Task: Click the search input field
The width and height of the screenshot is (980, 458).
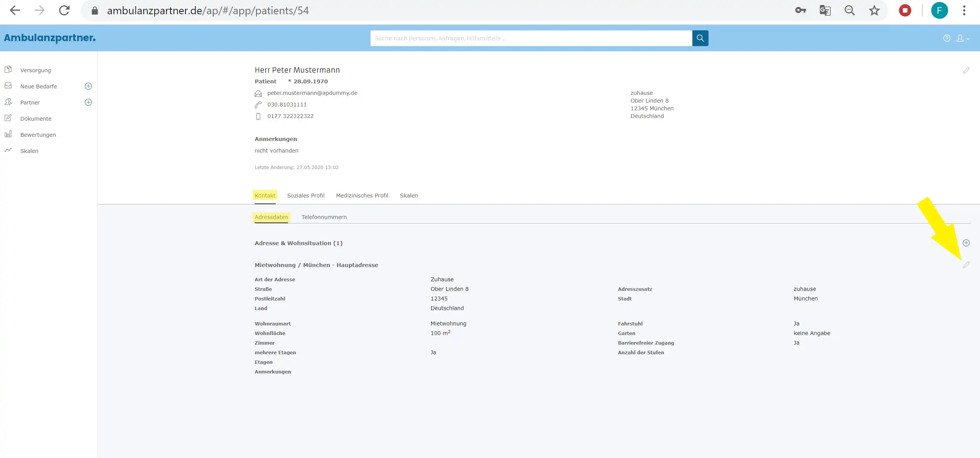Action: point(531,38)
